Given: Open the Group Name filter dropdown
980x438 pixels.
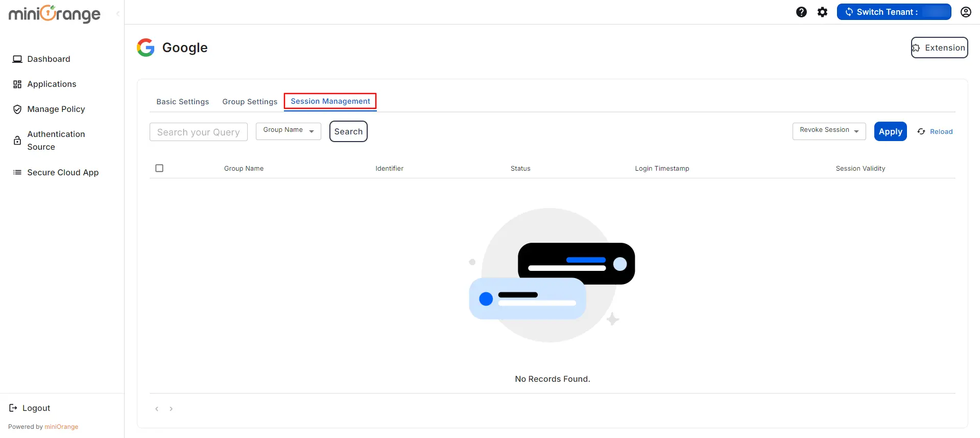Looking at the screenshot, I should click(x=289, y=131).
